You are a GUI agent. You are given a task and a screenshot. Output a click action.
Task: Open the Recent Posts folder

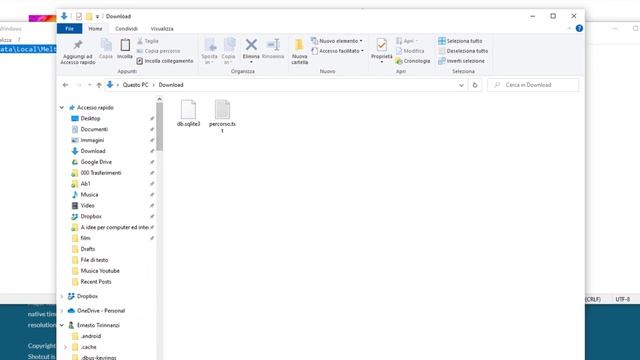[x=96, y=282]
